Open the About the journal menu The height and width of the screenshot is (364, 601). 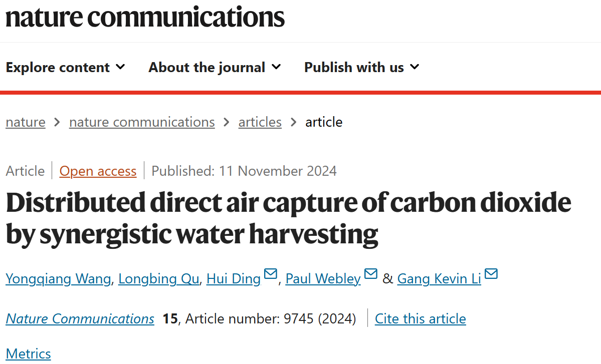pos(215,68)
